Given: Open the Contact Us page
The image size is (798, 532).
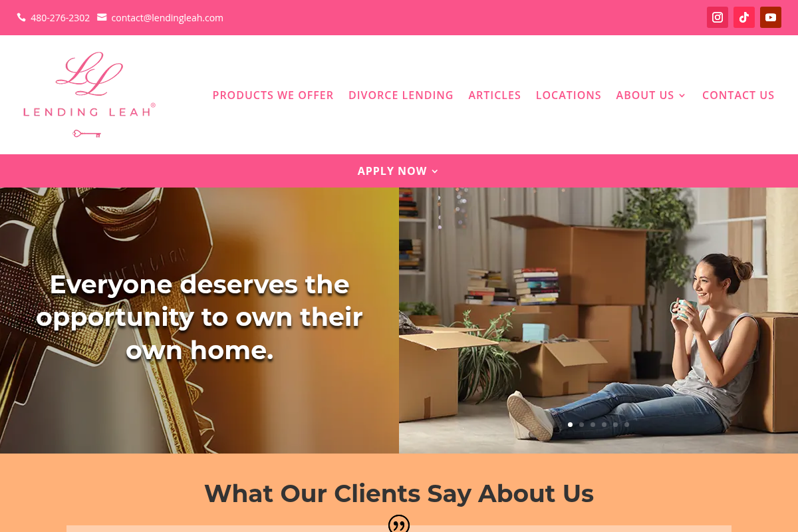Looking at the screenshot, I should point(738,95).
